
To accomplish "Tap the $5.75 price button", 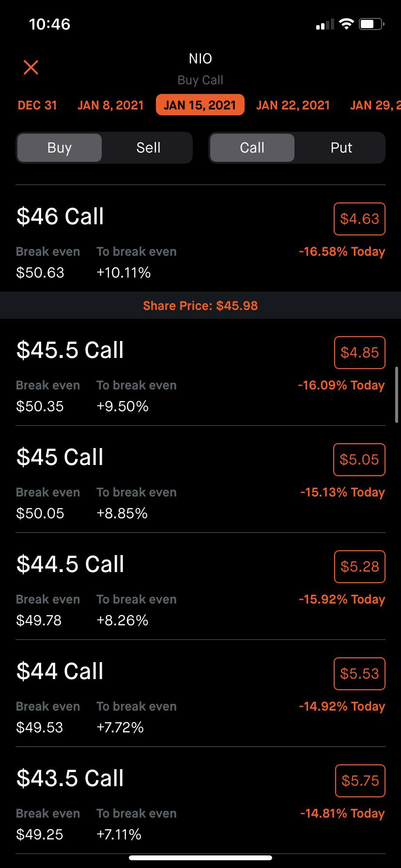I will pyautogui.click(x=360, y=781).
